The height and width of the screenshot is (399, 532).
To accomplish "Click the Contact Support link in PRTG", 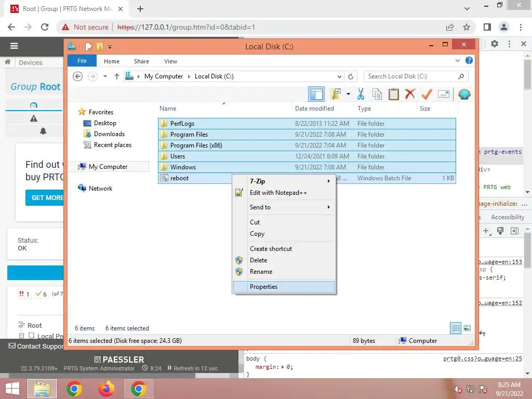I will tap(36, 346).
